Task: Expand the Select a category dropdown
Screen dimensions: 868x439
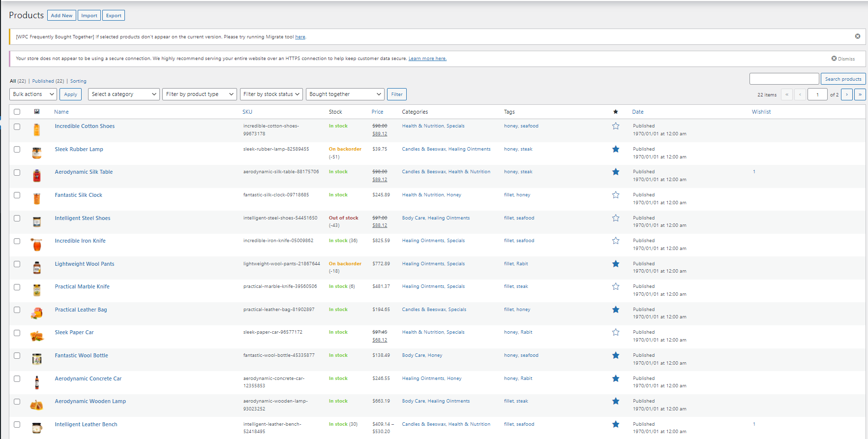Action: 124,94
